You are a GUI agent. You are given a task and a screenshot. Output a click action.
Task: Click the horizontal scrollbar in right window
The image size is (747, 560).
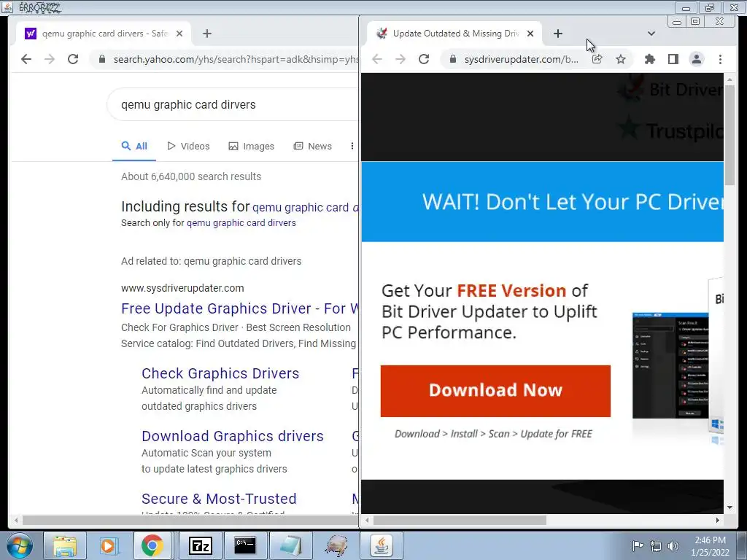point(460,520)
